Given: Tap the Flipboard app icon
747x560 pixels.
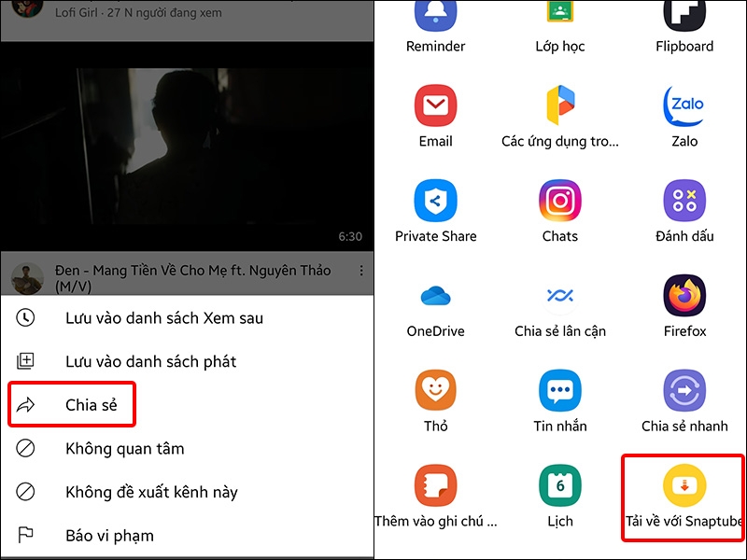Looking at the screenshot, I should pyautogui.click(x=684, y=17).
